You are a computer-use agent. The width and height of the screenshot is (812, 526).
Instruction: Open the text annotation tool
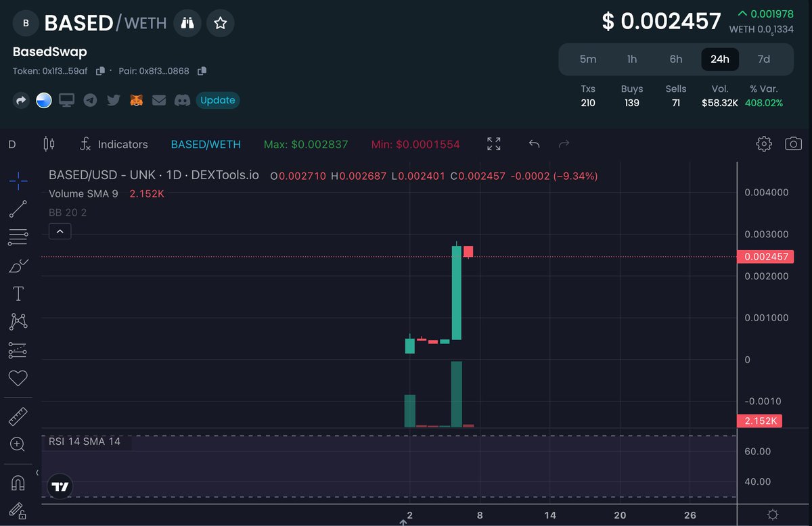pyautogui.click(x=18, y=293)
